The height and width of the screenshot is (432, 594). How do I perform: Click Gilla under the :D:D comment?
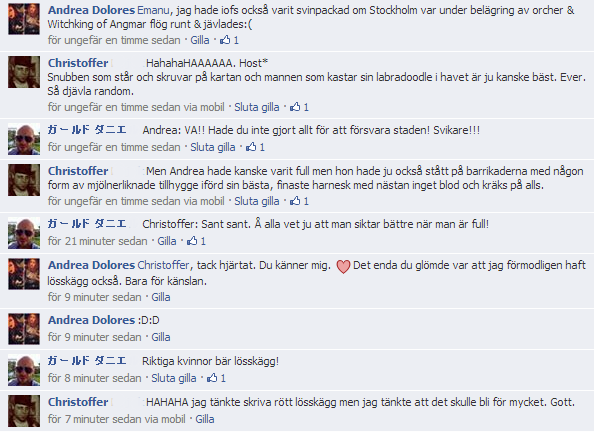[x=161, y=337]
